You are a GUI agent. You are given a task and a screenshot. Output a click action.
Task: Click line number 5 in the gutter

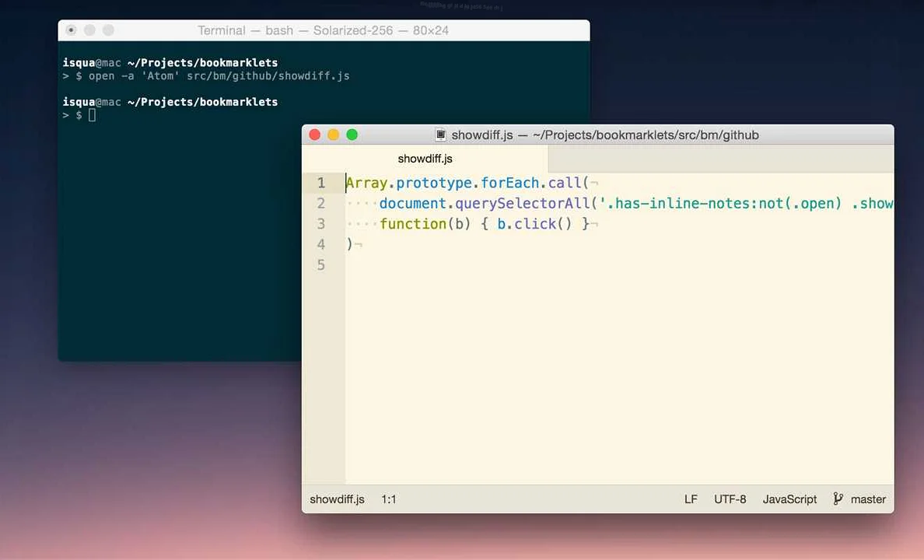click(321, 265)
